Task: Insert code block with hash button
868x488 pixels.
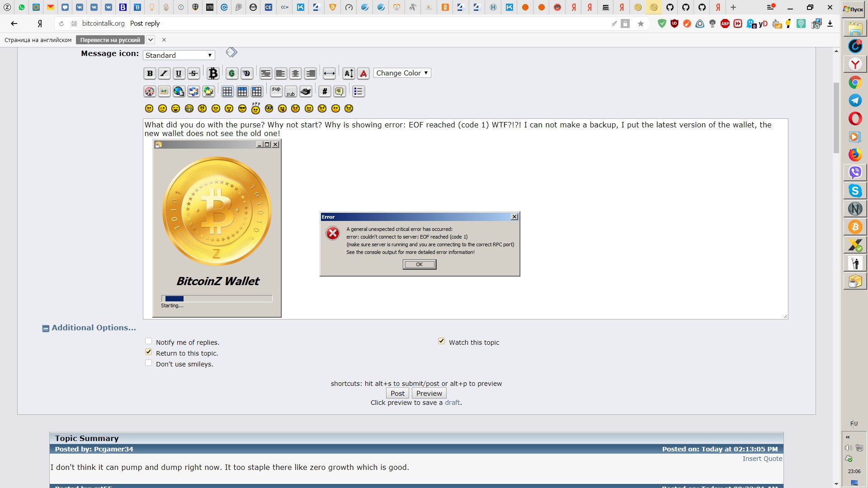Action: click(x=325, y=91)
